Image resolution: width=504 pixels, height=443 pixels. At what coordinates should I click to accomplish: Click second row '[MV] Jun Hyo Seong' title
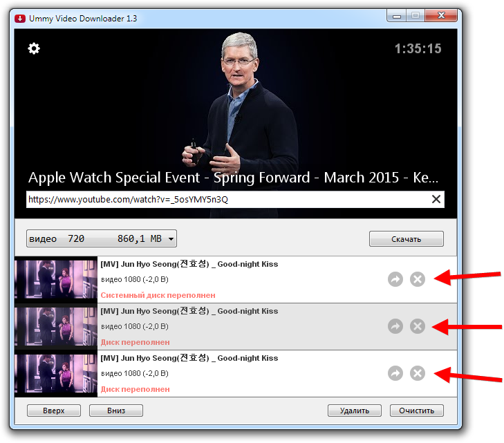[x=189, y=311]
